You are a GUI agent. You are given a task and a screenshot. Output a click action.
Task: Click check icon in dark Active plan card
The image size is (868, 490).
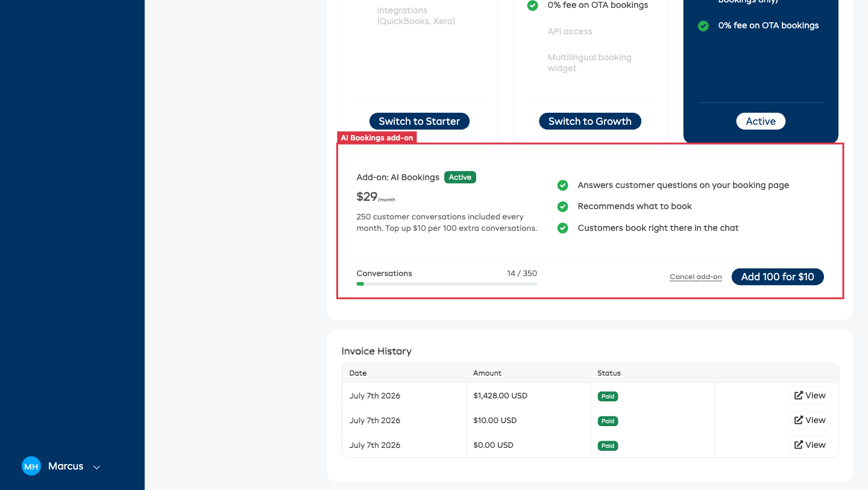[x=703, y=26]
